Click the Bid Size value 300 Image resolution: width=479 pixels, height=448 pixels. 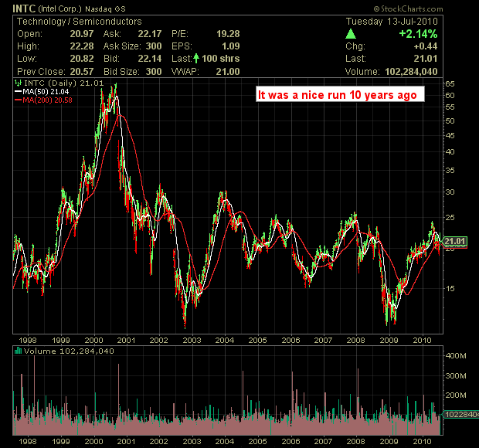pos(153,72)
